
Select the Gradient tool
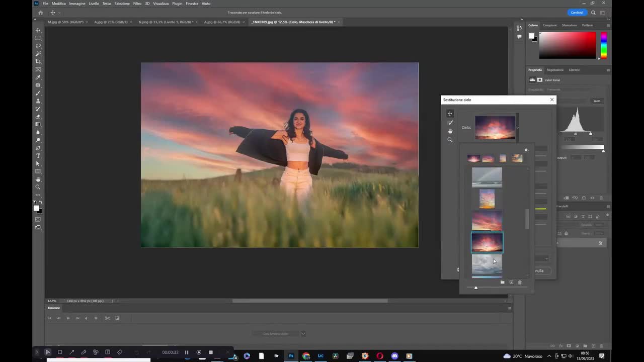[x=38, y=124]
